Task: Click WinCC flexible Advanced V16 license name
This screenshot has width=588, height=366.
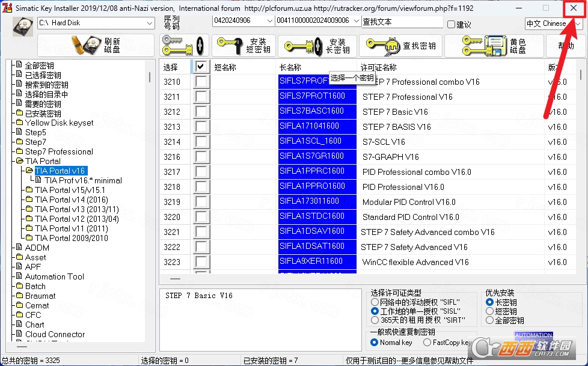Action: click(x=415, y=262)
